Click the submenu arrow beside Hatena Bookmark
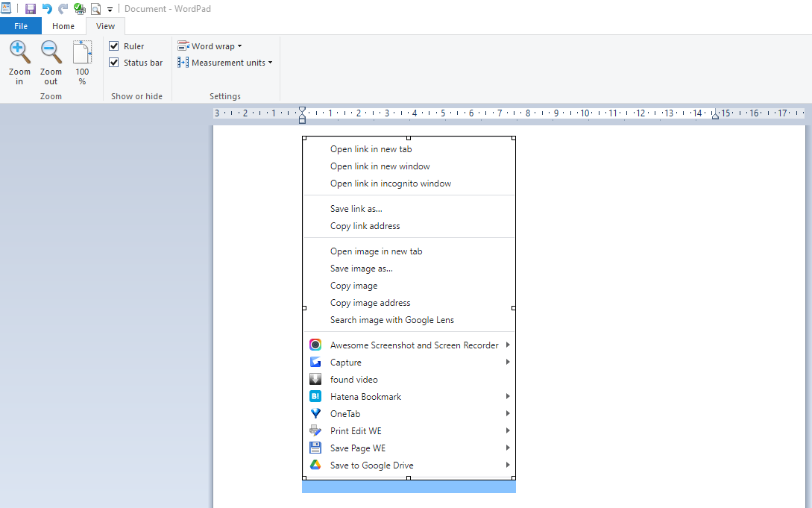The width and height of the screenshot is (812, 508). [x=508, y=396]
